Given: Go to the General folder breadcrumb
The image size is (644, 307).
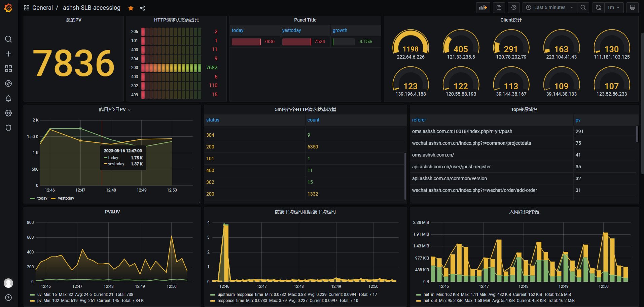Looking at the screenshot, I should click(42, 8).
